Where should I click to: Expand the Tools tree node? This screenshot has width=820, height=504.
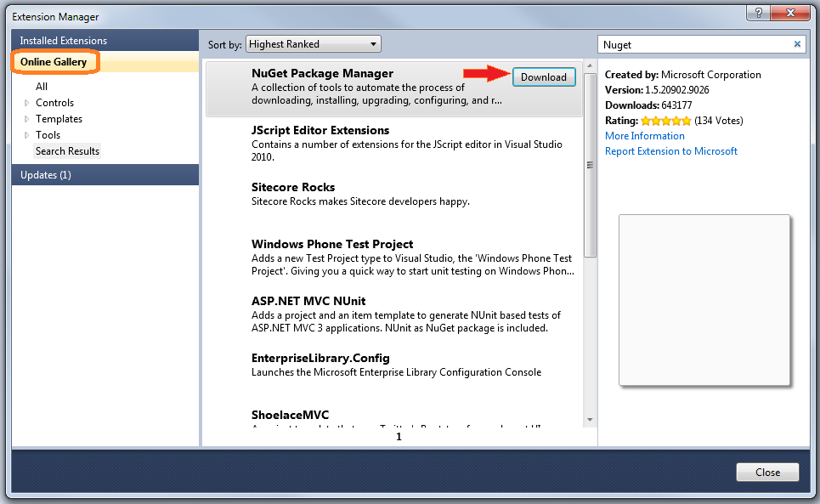coord(26,135)
